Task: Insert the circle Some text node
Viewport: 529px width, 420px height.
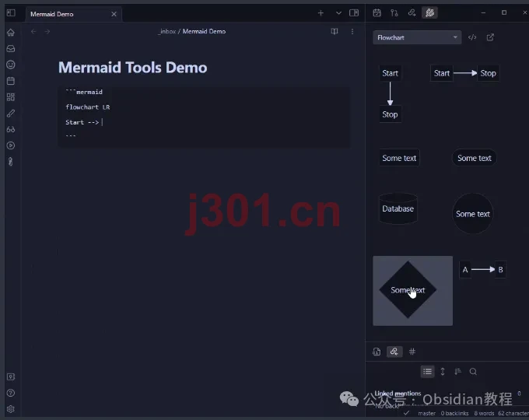Action: pos(473,214)
